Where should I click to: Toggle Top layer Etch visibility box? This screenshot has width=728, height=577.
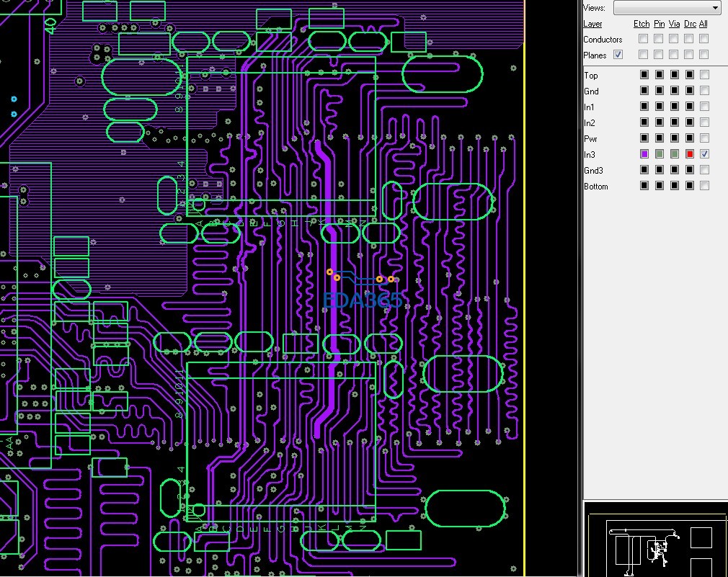[x=644, y=74]
